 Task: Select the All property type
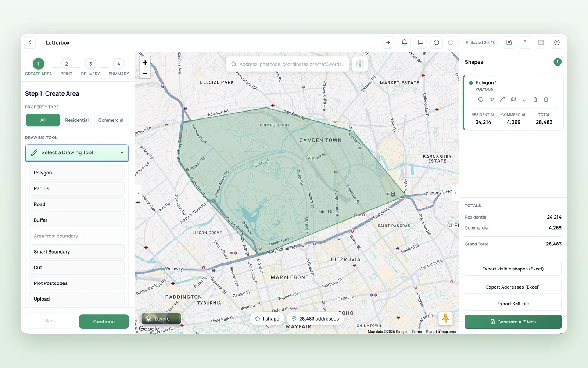43,120
